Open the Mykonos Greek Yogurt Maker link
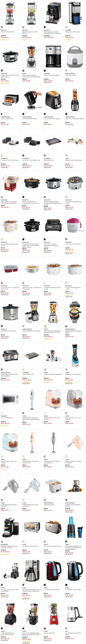This screenshot has height=644, width=86. point(74,160)
